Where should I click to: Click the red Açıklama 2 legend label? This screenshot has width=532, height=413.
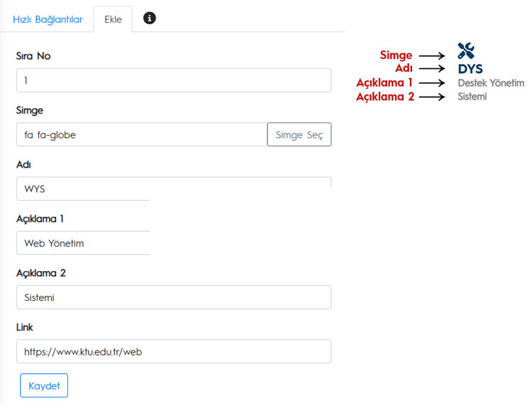coord(385,97)
